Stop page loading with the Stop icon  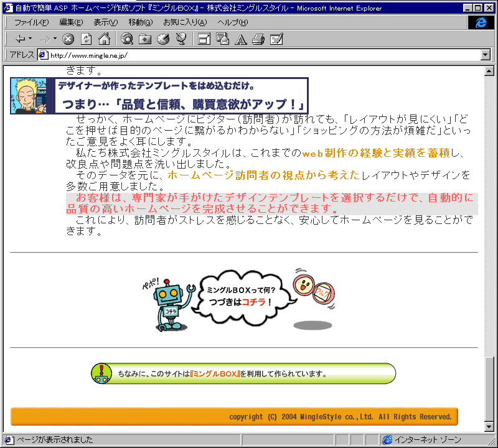coord(68,39)
